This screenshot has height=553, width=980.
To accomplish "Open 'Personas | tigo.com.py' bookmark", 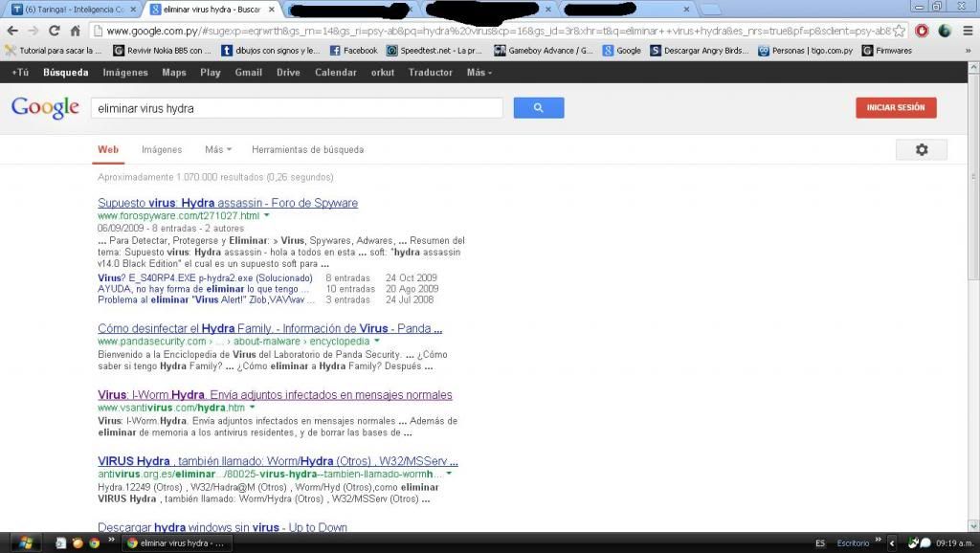I will [x=806, y=51].
